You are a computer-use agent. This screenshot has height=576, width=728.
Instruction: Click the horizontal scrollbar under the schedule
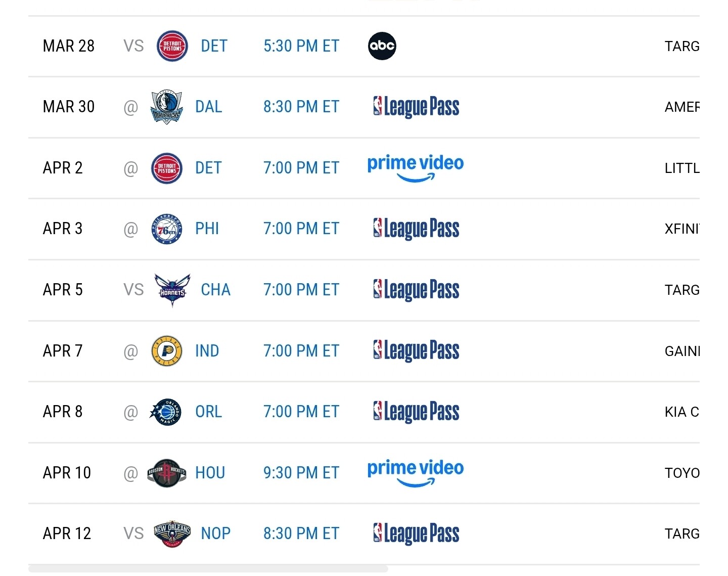[x=208, y=569]
